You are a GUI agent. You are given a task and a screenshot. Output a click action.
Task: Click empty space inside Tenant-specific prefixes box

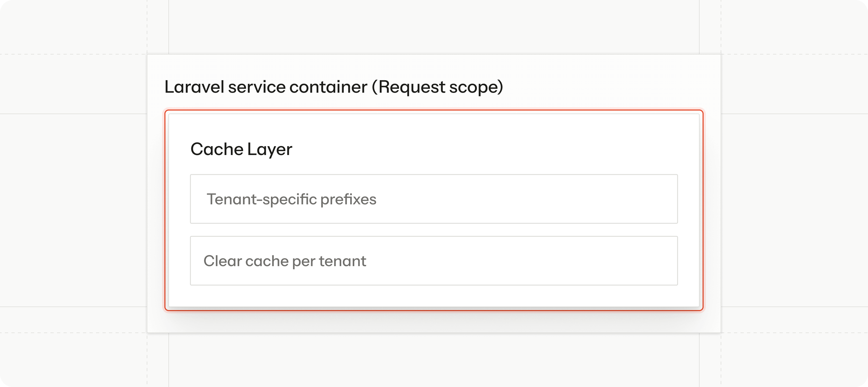(539, 199)
